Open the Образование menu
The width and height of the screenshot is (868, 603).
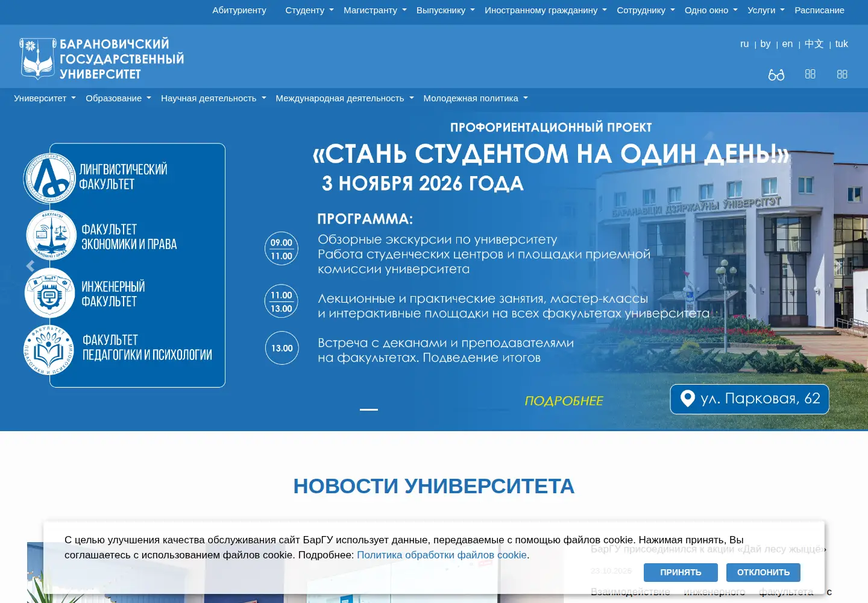tap(118, 98)
